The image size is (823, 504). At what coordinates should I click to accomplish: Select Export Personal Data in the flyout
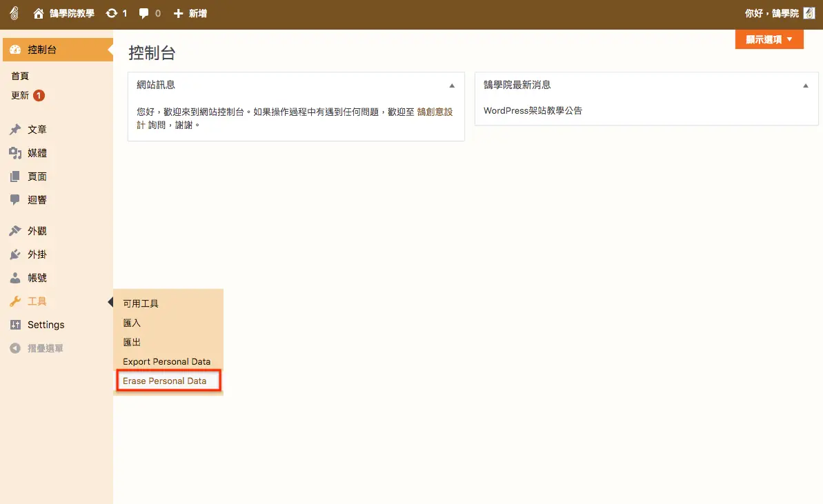[x=166, y=362]
